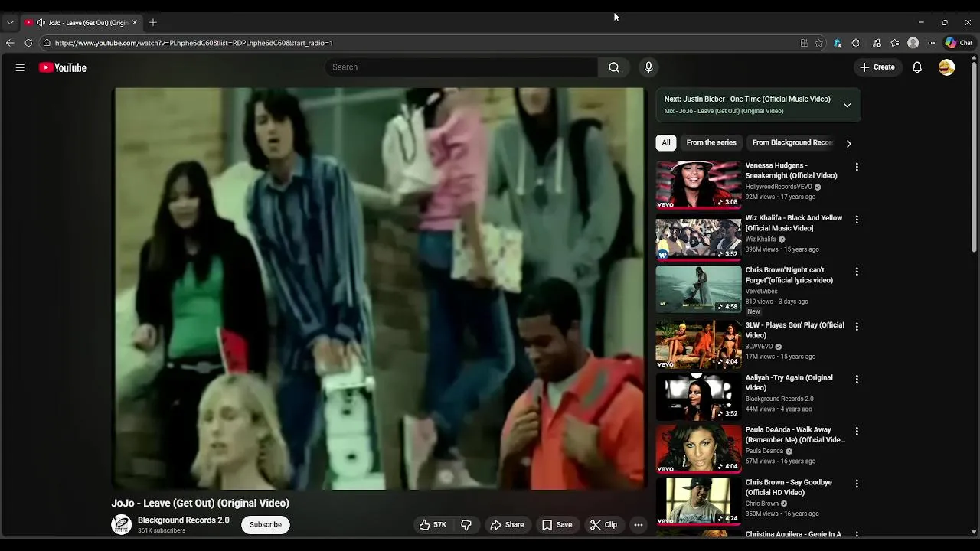This screenshot has height=551, width=980.
Task: Open the YouTube hamburger guide menu
Action: (x=21, y=67)
